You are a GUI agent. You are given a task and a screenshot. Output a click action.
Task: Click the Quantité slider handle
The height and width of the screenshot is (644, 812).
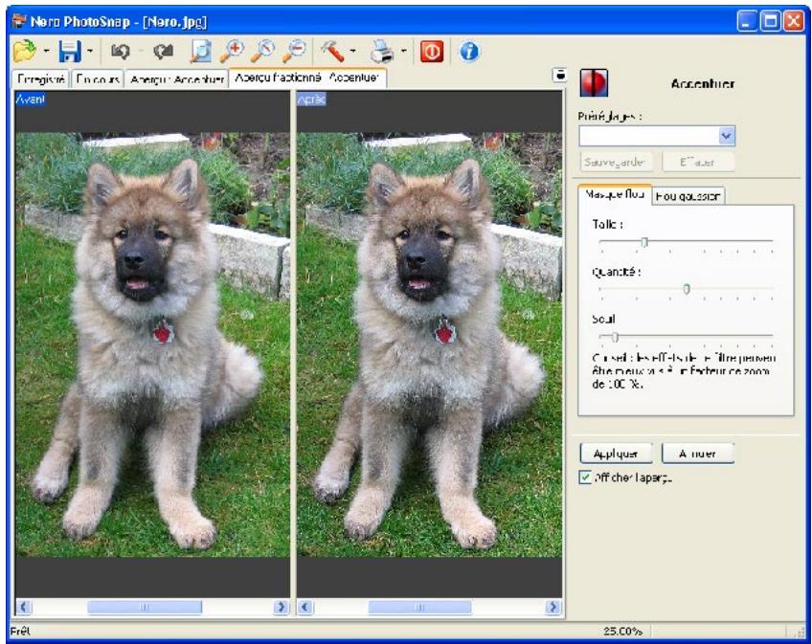687,289
